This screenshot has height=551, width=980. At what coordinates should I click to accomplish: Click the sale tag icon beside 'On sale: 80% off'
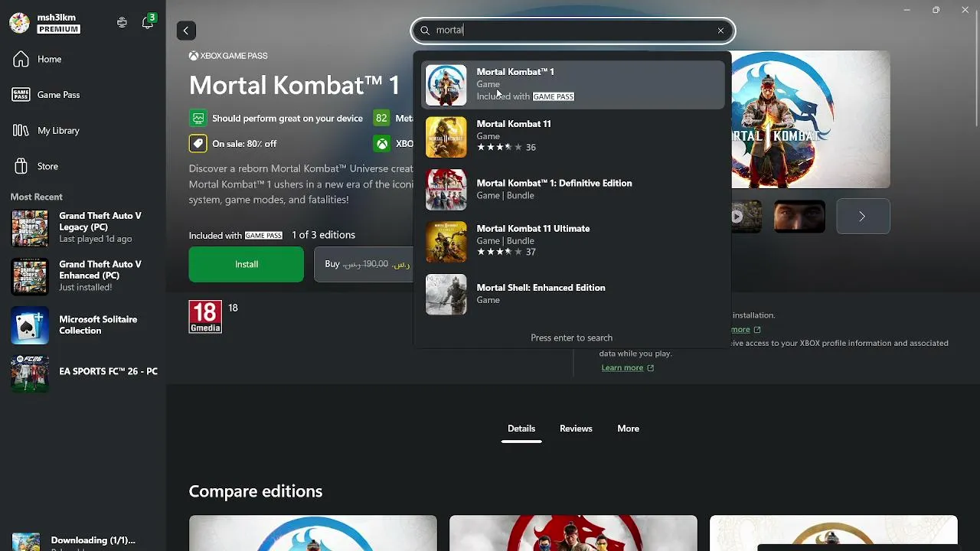(198, 143)
